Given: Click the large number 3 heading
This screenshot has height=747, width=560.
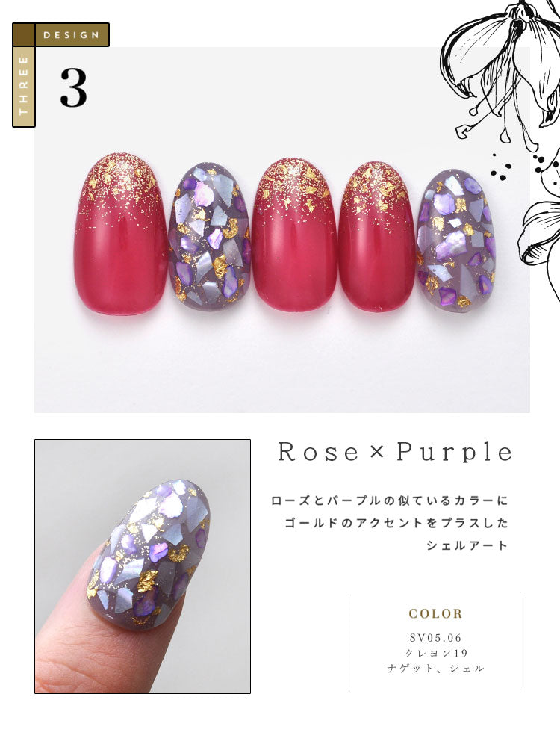Looking at the screenshot, I should pyautogui.click(x=73, y=87).
